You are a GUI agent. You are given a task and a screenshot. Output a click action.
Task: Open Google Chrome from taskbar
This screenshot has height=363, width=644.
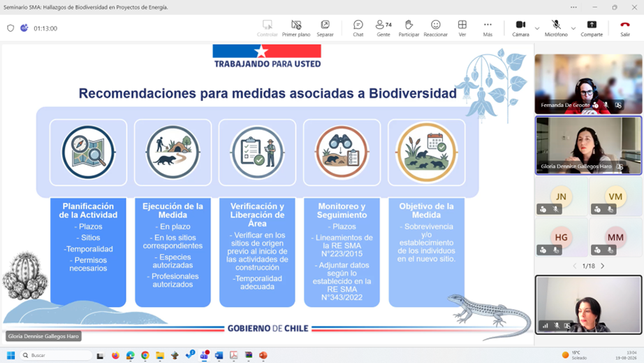tap(145, 355)
